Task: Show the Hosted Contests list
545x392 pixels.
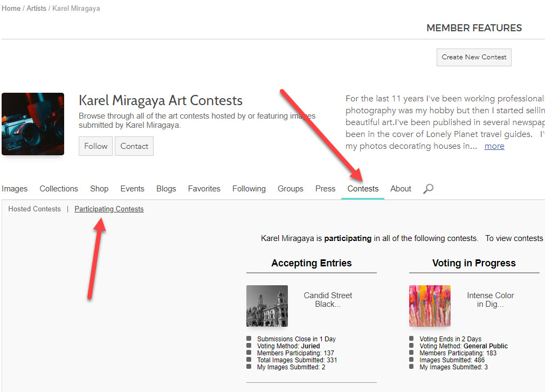Action: tap(35, 209)
